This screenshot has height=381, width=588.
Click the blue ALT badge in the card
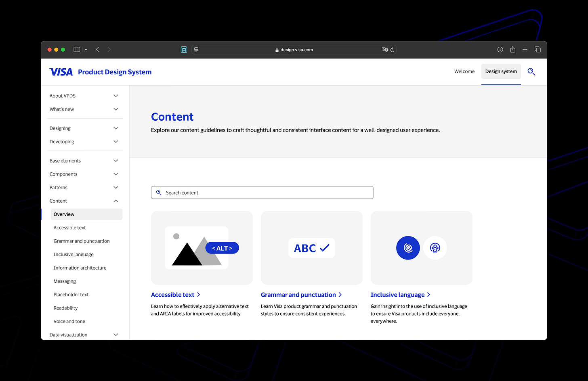pos(222,248)
